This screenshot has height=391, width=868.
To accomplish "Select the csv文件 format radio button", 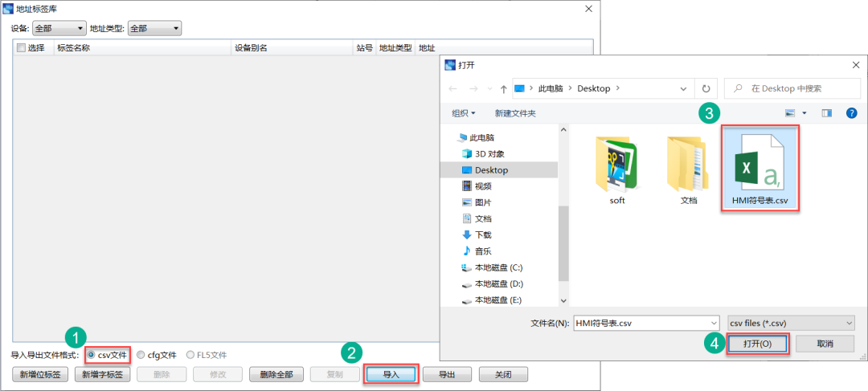I will point(108,355).
